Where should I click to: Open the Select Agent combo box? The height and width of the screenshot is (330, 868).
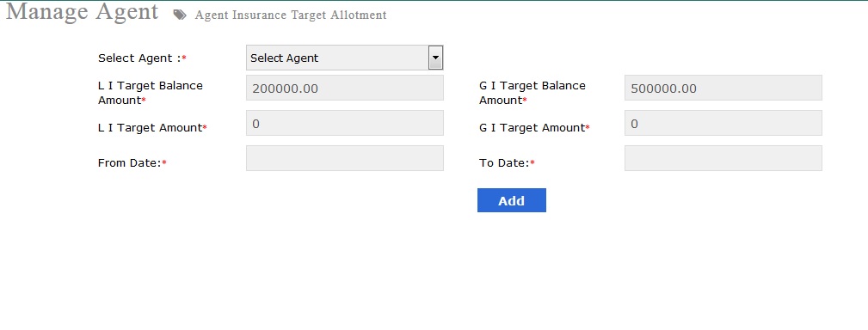coord(344,58)
